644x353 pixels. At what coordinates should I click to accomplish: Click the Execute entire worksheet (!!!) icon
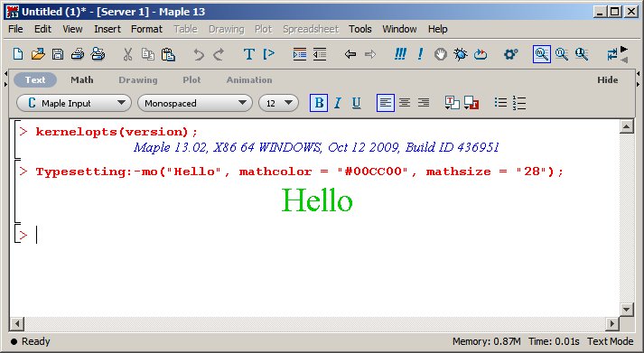pos(400,54)
